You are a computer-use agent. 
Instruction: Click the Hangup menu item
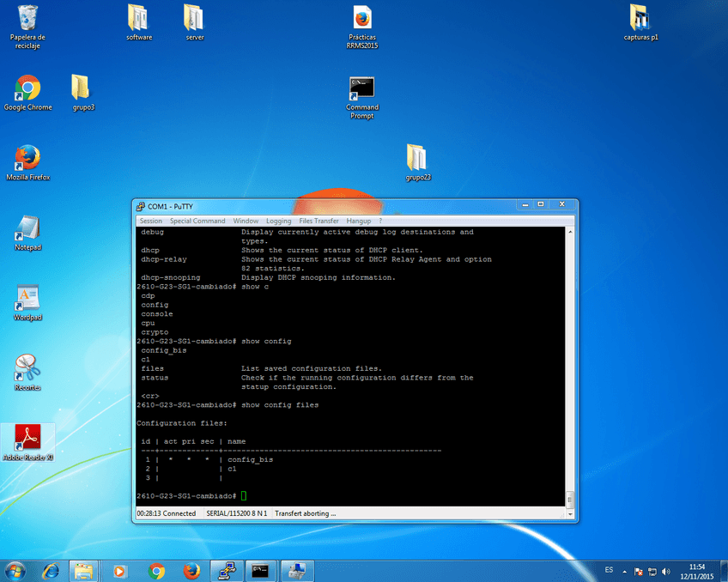tap(359, 221)
